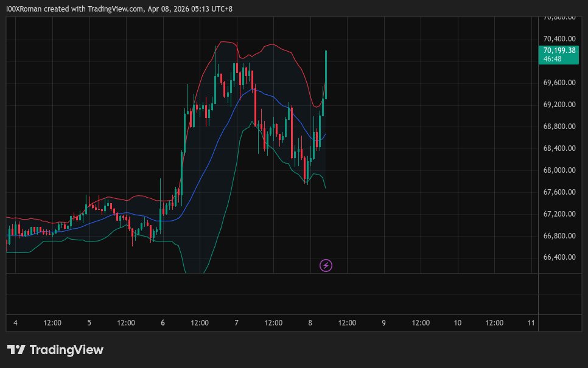Click date label 10 on time axis

[x=457, y=323]
